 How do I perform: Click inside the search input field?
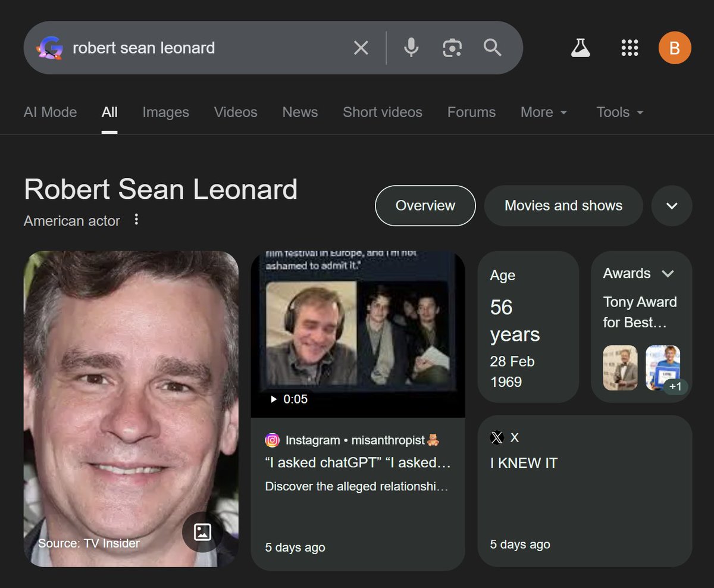point(208,48)
